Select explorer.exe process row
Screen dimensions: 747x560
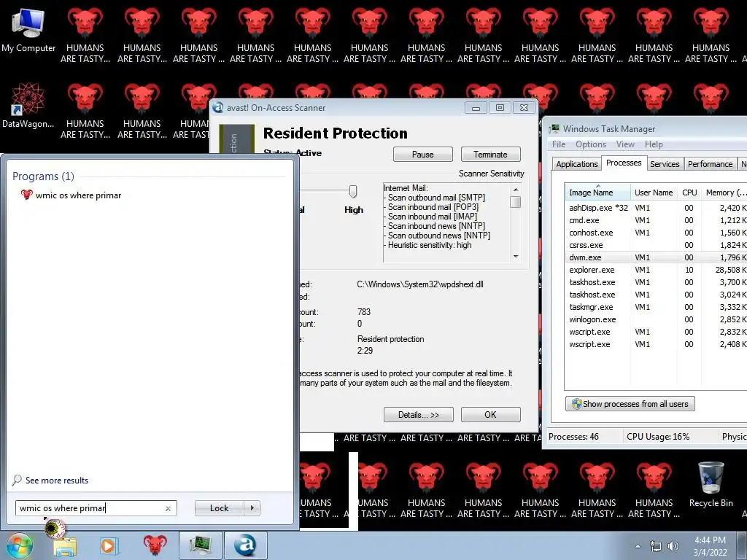pos(656,270)
